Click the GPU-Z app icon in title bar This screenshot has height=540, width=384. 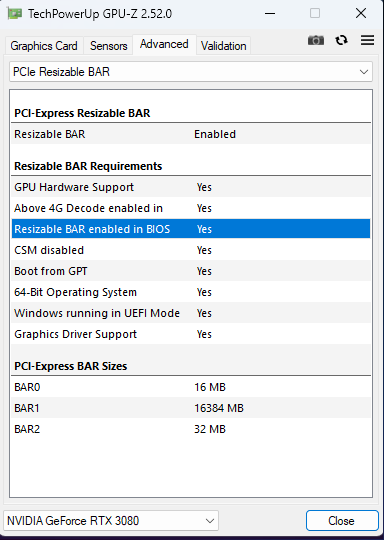[15, 13]
